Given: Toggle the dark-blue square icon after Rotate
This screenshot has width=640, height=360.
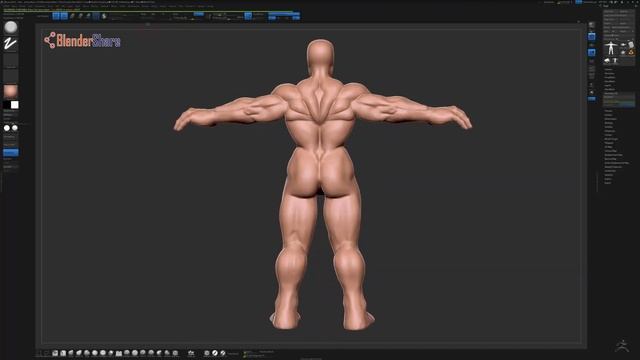Looking at the screenshot, I should coord(96,16).
